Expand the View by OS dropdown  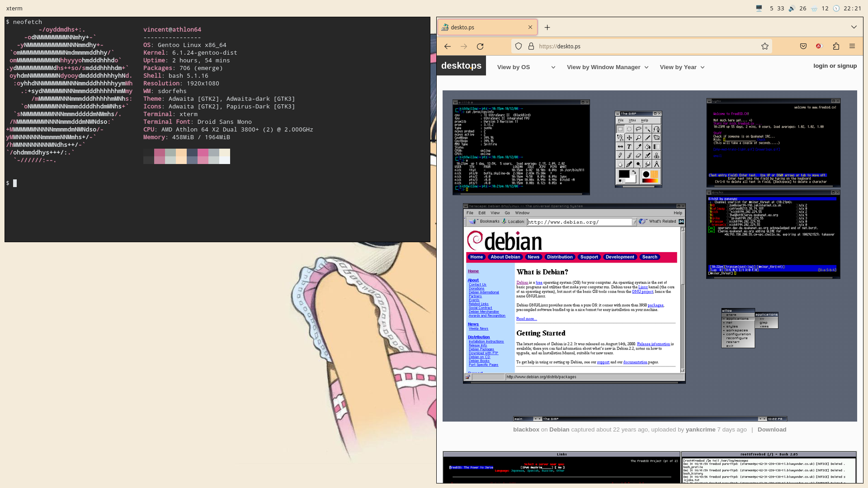pyautogui.click(x=526, y=67)
